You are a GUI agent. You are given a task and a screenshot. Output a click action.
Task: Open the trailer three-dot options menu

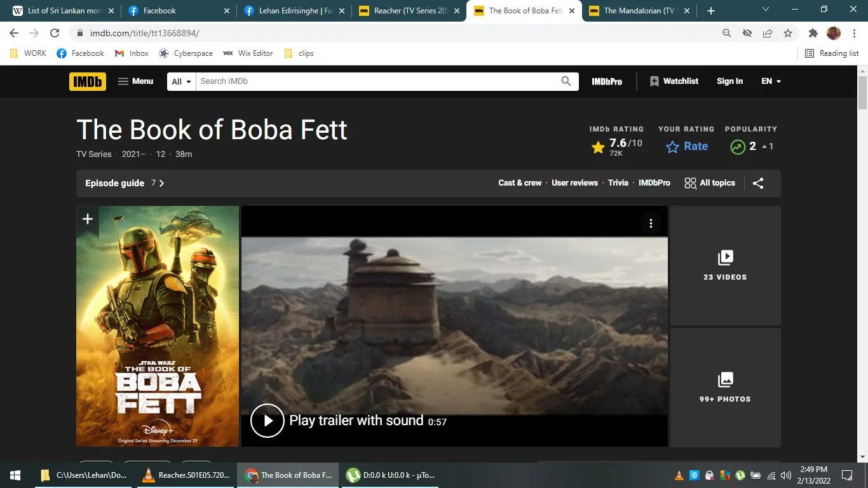[x=651, y=223]
